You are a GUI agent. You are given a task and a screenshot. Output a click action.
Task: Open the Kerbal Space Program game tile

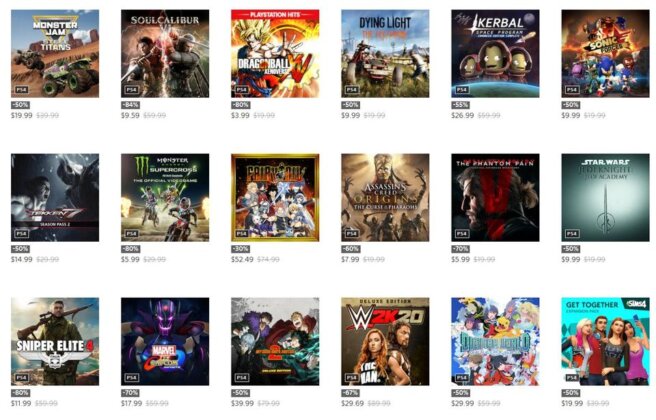(x=495, y=54)
